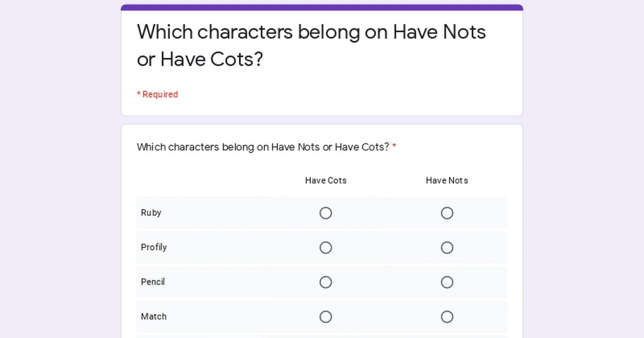Click the Pencil row label
The width and height of the screenshot is (644, 338).
[153, 282]
